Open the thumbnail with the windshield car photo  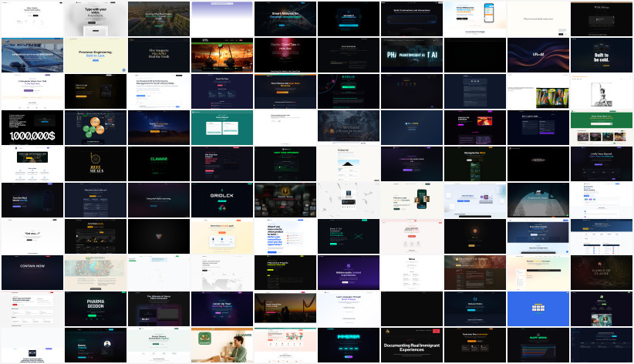pyautogui.click(x=32, y=55)
